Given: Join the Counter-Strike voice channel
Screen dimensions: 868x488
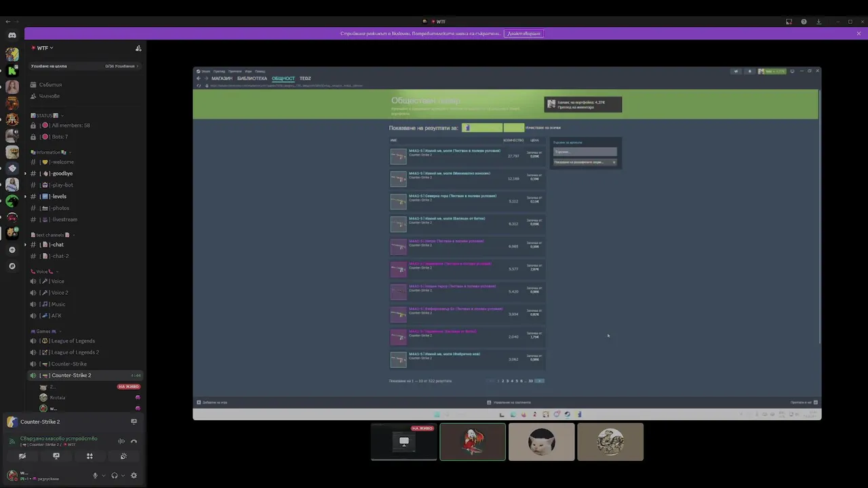Looking at the screenshot, I should pyautogui.click(x=84, y=364).
